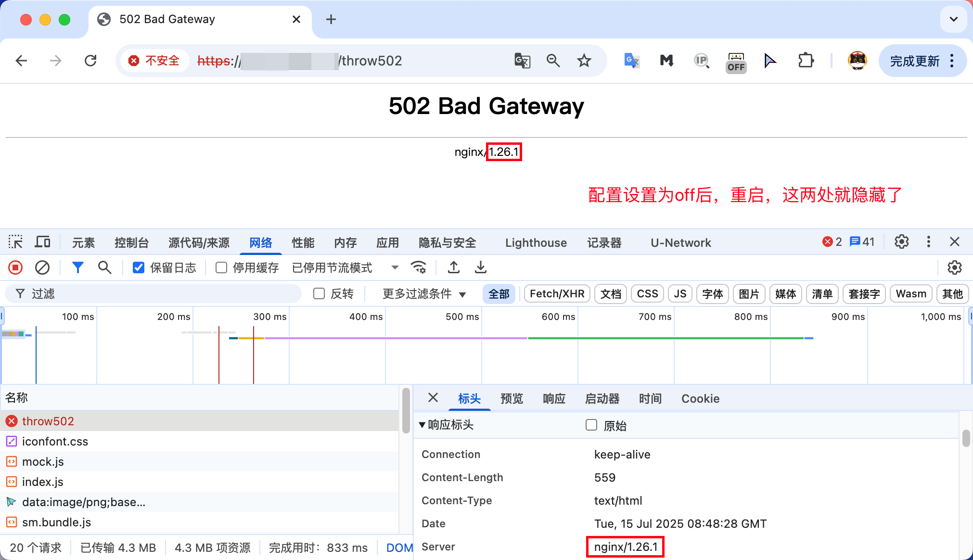Image resolution: width=973 pixels, height=560 pixels.
Task: Toggle the network filter funnel icon
Action: pos(77,267)
